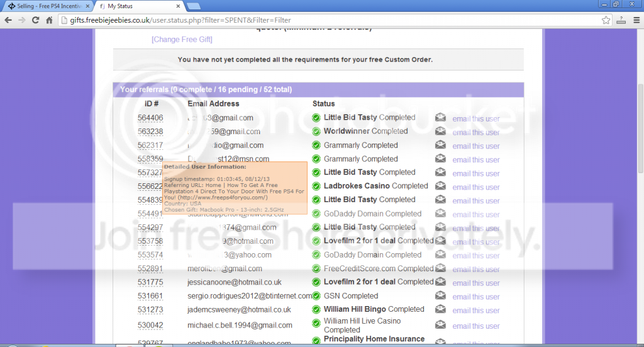Viewport: 644px width, 347px height.
Task: Email the michael.c.bell.1994 user
Action: (476, 326)
